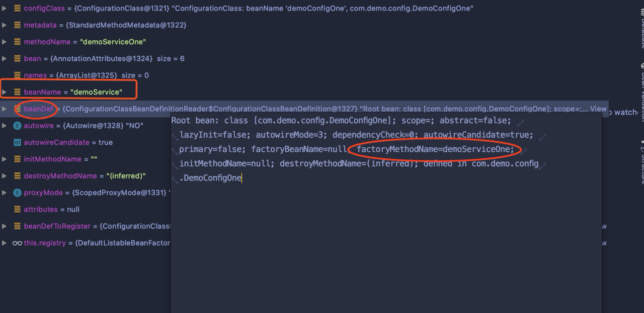644x313 pixels.
Task: Expand the configClass variable node
Action: point(4,8)
